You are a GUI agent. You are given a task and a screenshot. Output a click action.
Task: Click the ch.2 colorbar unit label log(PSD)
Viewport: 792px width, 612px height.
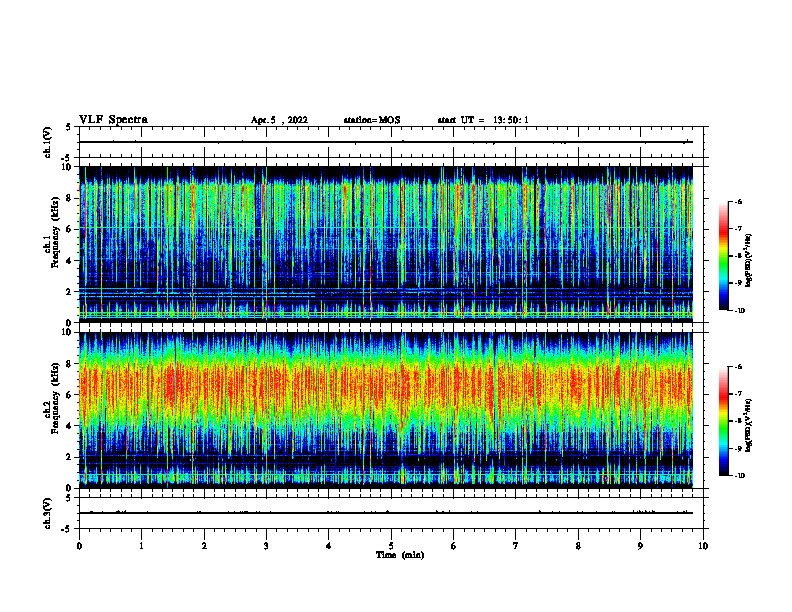click(x=749, y=426)
